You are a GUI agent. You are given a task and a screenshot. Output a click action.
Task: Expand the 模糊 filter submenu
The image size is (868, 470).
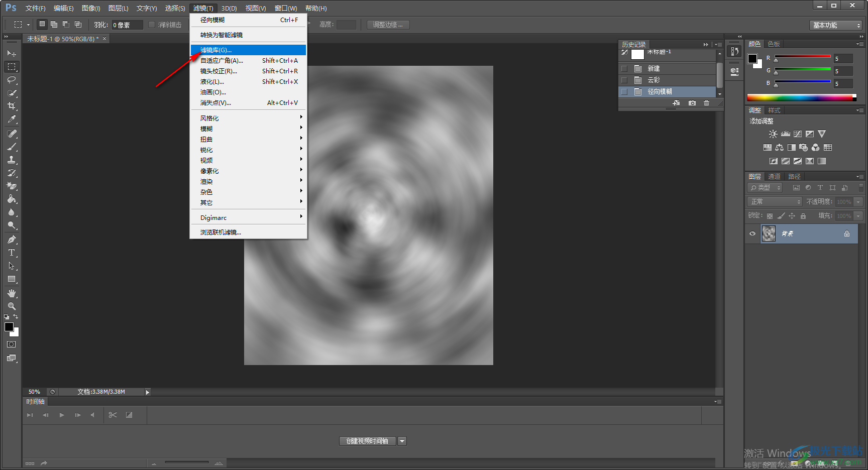pos(249,129)
